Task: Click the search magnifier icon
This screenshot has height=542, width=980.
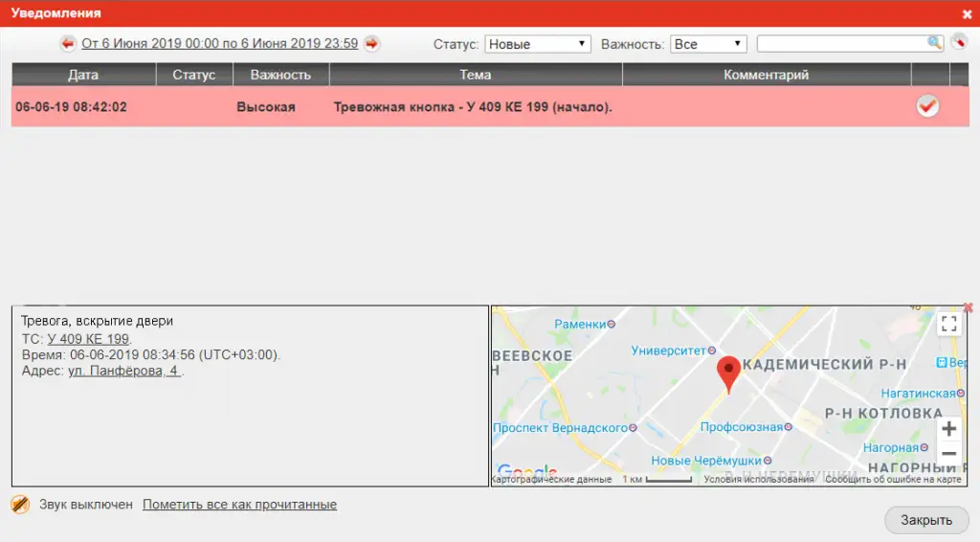Action: [934, 43]
